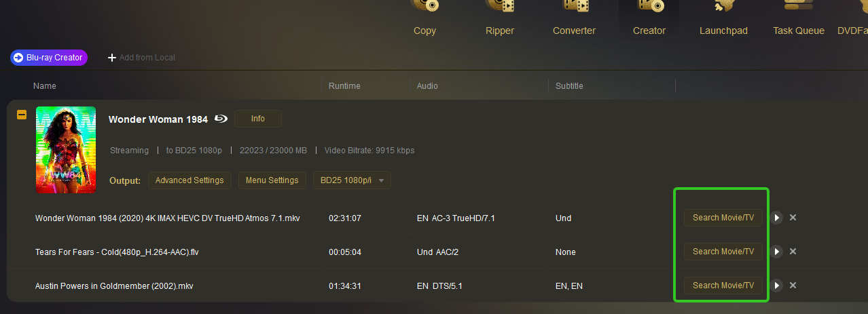
Task: Click the Video Bitrate: 9915 kbps text
Action: (x=369, y=151)
